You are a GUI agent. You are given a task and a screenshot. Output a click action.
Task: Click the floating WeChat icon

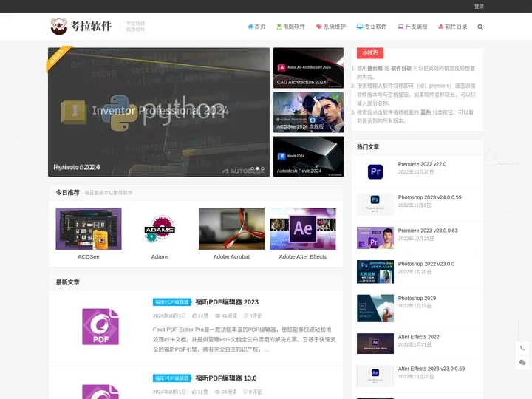(x=522, y=362)
